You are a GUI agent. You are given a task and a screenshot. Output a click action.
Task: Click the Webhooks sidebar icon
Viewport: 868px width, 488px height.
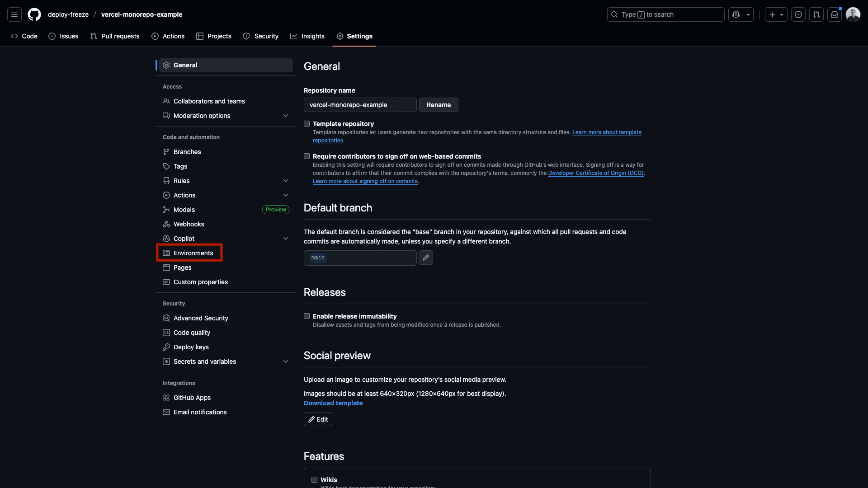166,224
